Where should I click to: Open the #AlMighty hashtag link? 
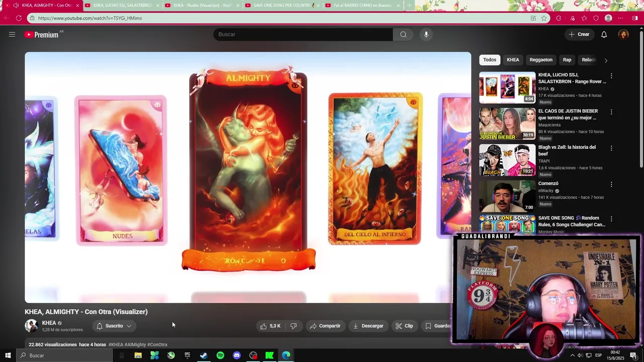pos(135,344)
